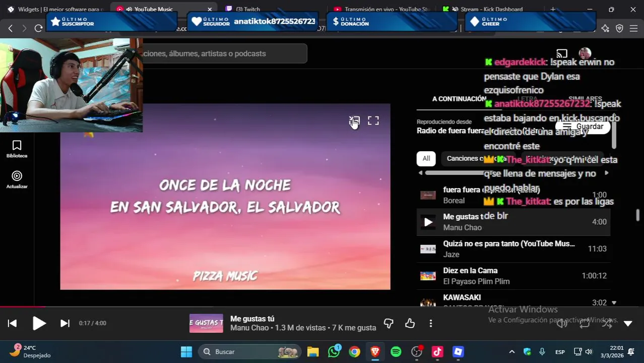Select the All filter chip
Image resolution: width=644 pixels, height=363 pixels.
pos(426,158)
